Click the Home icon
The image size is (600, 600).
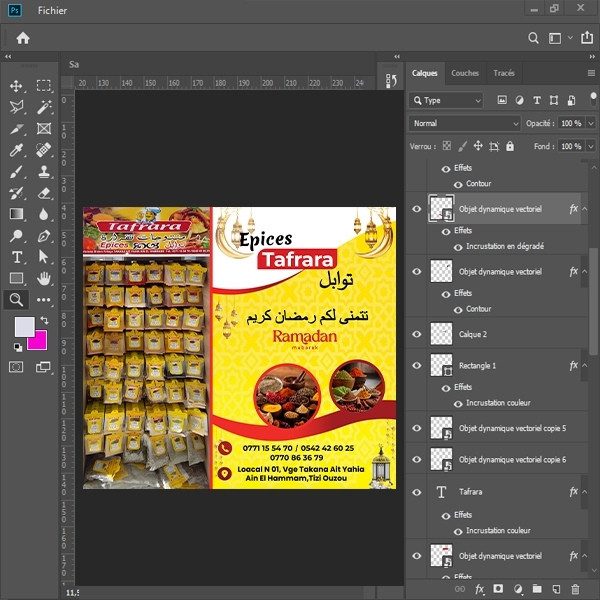[22, 38]
